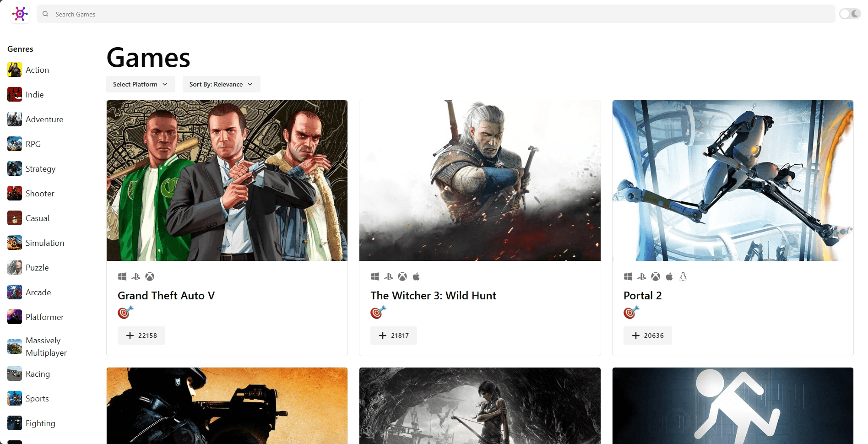Click the Puzzle genre thumbnail icon
This screenshot has width=868, height=444.
tap(15, 268)
